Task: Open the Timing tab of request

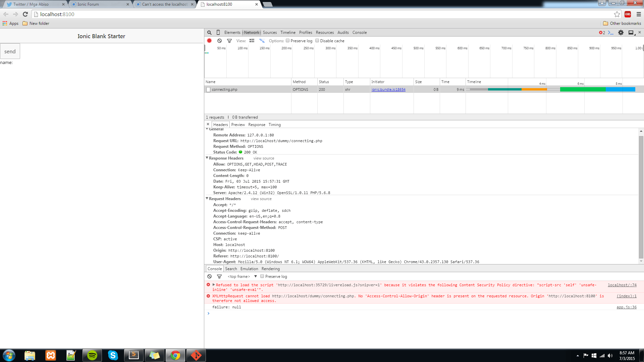Action: coord(274,125)
